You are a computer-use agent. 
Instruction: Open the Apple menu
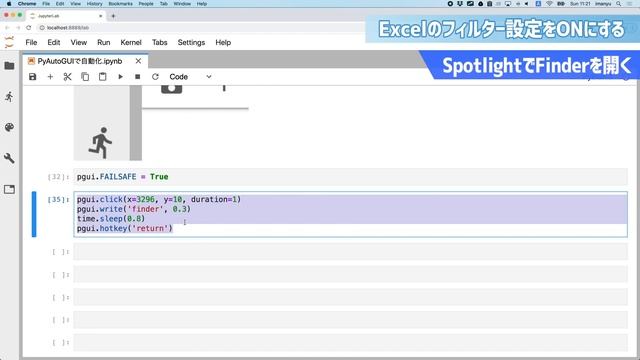point(9,4)
